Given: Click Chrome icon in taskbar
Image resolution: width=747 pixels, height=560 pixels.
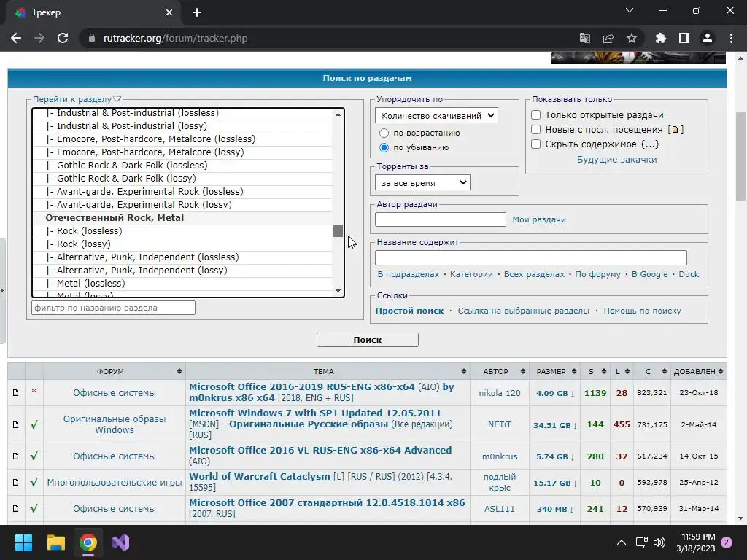Looking at the screenshot, I should click(x=88, y=542).
